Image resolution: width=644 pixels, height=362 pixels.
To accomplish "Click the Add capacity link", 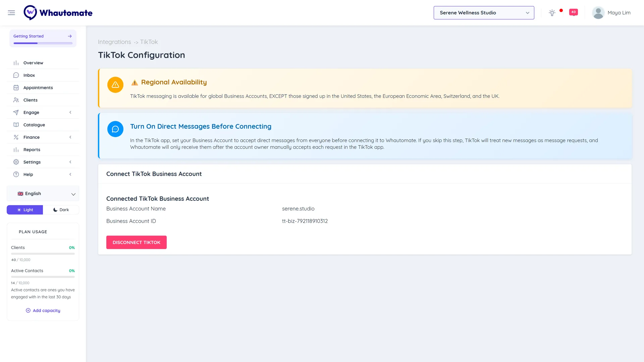I will pos(43,311).
